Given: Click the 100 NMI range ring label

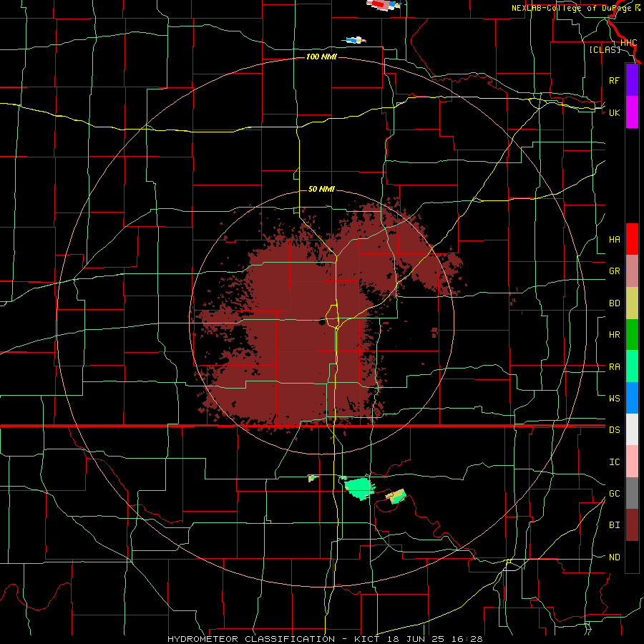Looking at the screenshot, I should [321, 57].
